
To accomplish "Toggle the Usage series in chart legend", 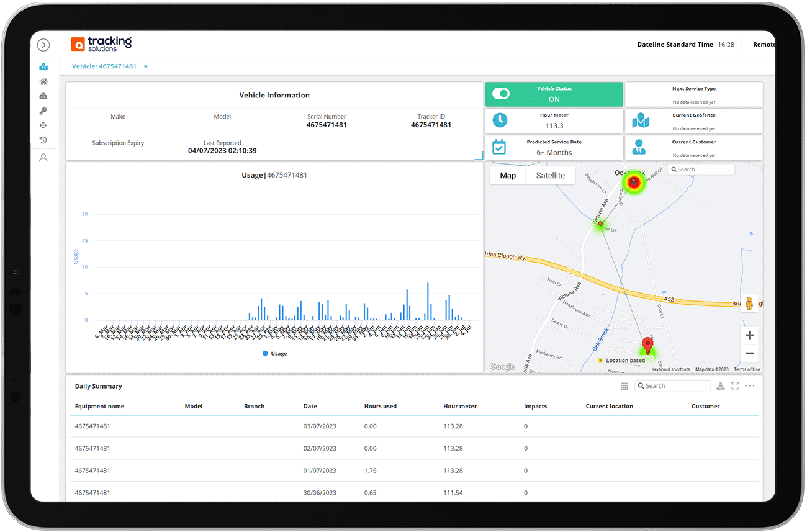I will (274, 354).
